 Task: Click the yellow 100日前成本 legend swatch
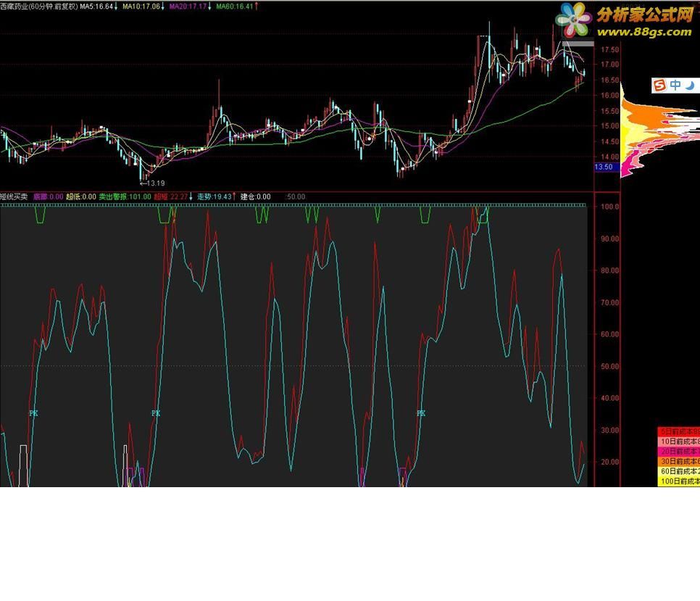678,481
